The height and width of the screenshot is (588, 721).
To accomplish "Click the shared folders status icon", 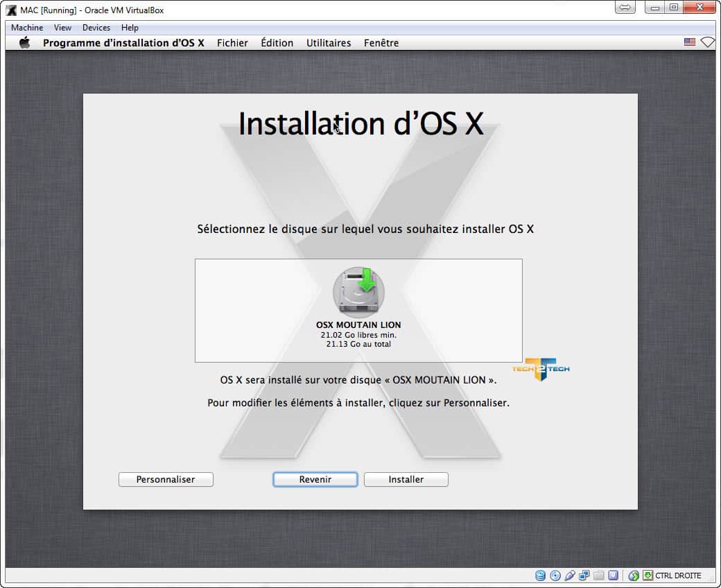I will click(x=599, y=575).
